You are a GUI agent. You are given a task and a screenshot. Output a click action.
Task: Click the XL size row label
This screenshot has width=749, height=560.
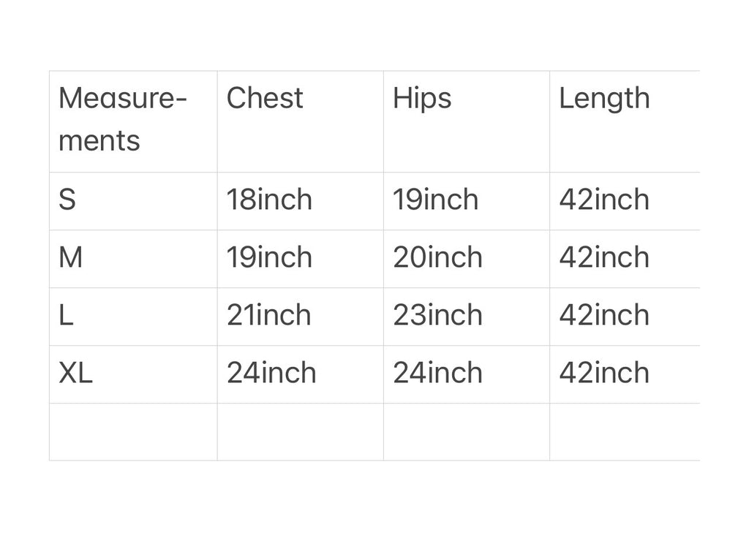tap(133, 374)
